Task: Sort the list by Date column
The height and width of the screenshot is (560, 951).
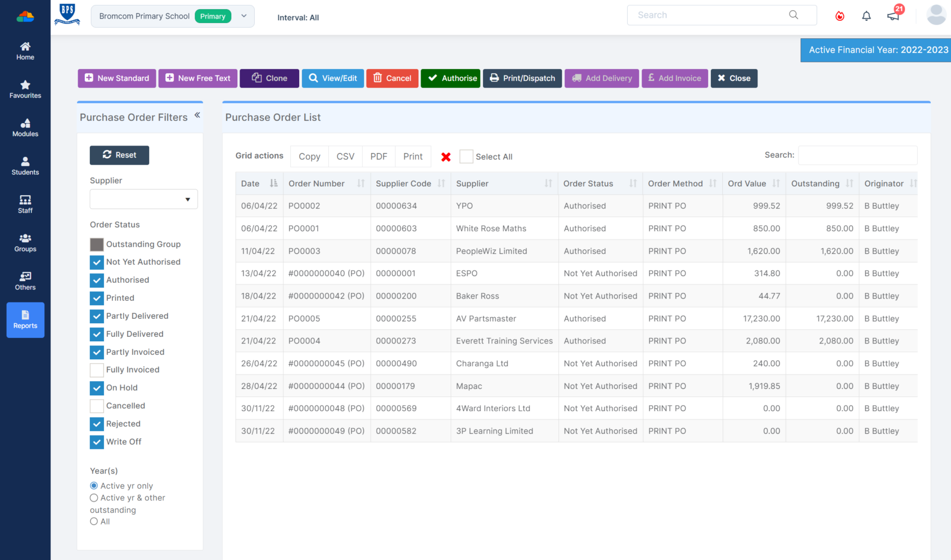Action: point(259,184)
